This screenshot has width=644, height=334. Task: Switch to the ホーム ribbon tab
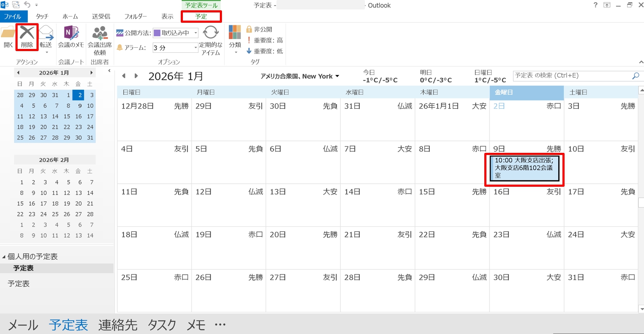(70, 17)
